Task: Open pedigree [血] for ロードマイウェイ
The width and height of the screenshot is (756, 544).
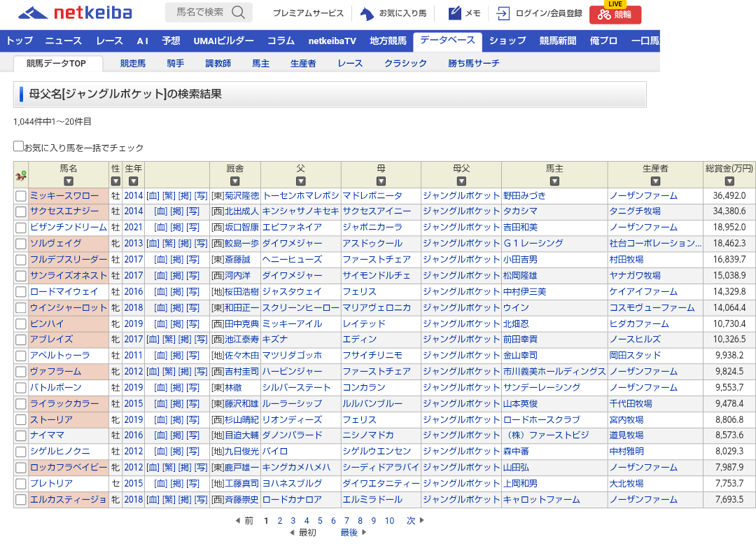Action: point(160,292)
